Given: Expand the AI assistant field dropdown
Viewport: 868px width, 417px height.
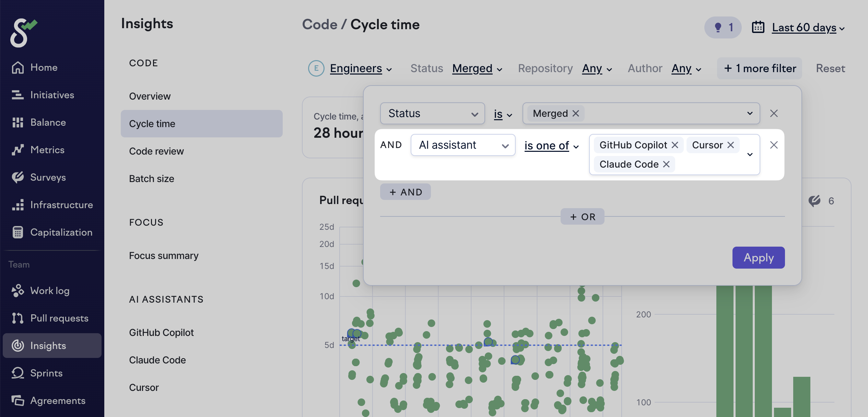Looking at the screenshot, I should tap(463, 145).
